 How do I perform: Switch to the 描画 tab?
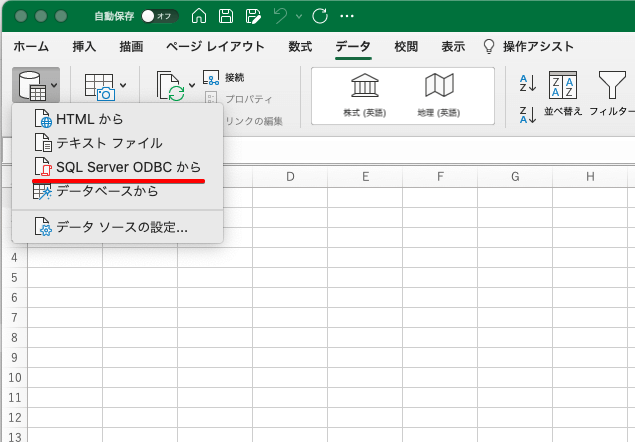131,47
